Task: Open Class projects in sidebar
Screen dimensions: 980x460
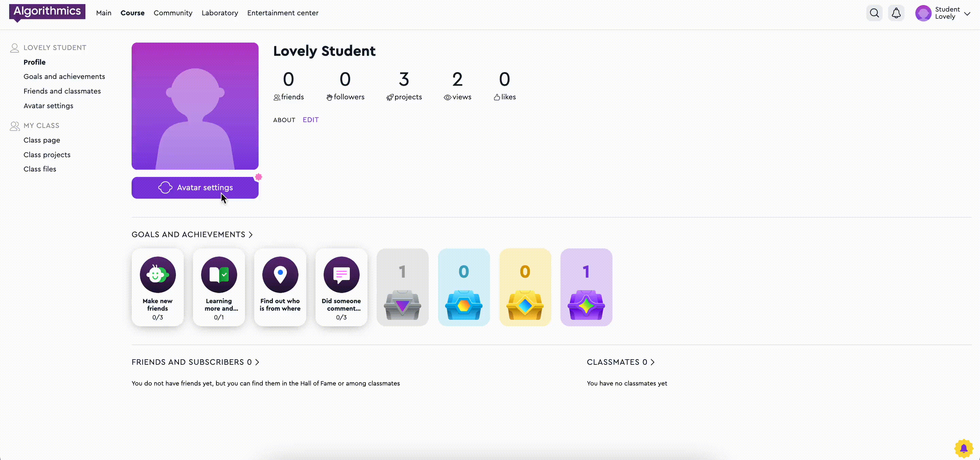Action: (x=47, y=155)
